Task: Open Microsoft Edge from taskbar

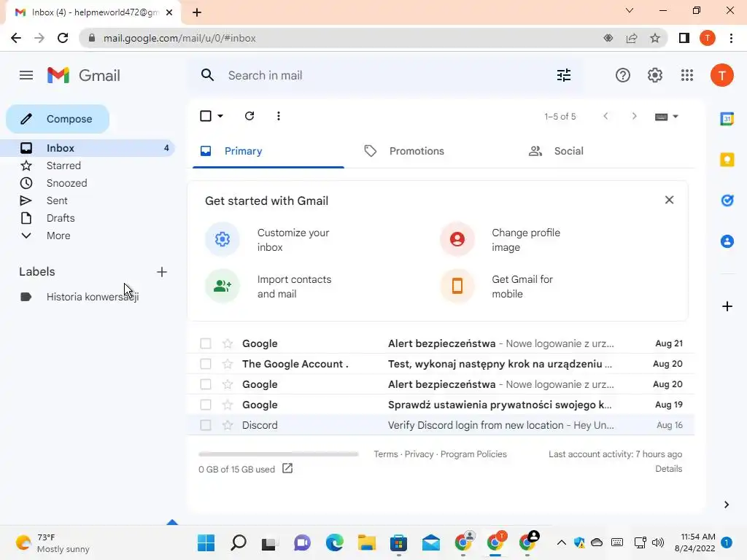Action: 334,542
